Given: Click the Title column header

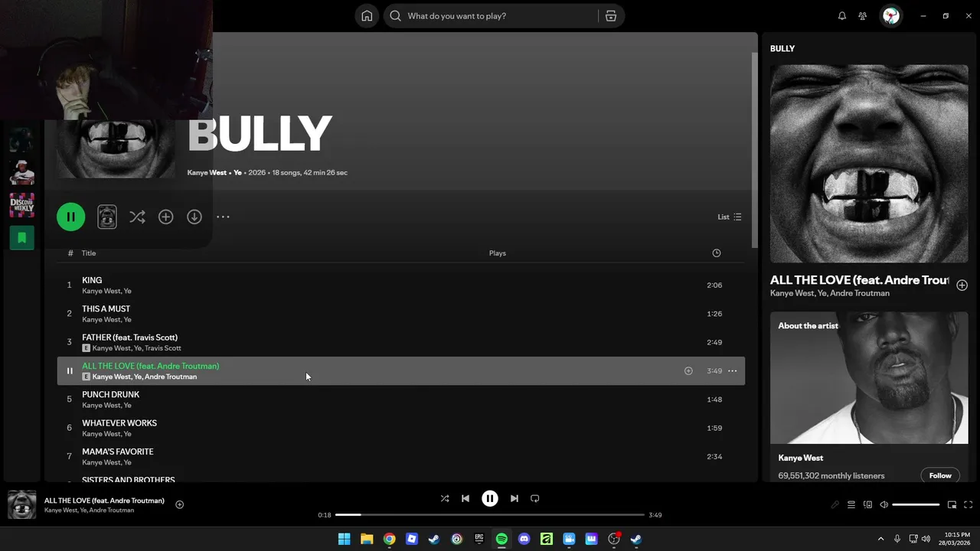Looking at the screenshot, I should [x=89, y=253].
